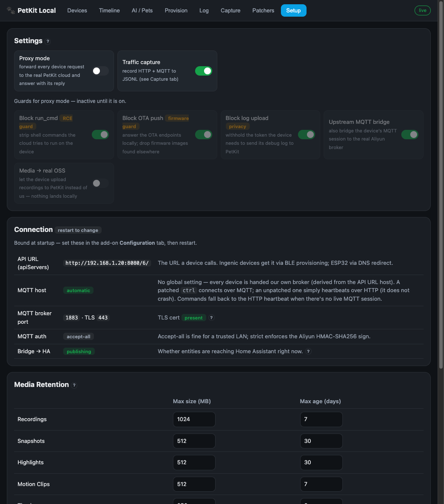The height and width of the screenshot is (504, 444).
Task: Click the 'firmware' tag on Block OTA push
Action: tap(178, 118)
